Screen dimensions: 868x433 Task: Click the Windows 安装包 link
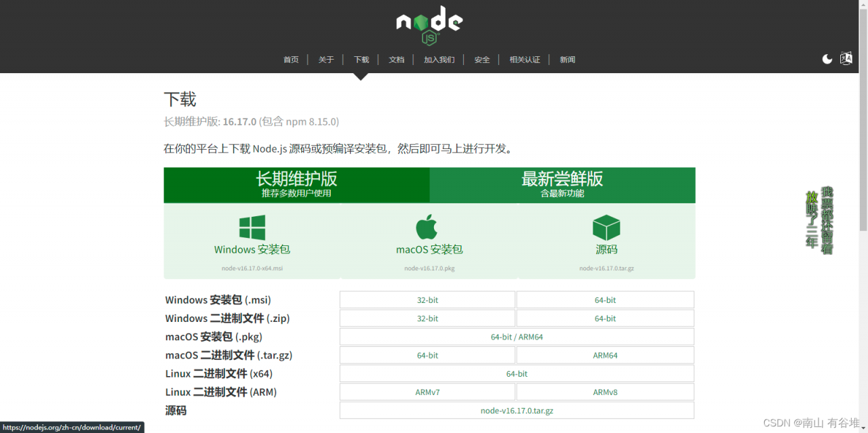(252, 249)
